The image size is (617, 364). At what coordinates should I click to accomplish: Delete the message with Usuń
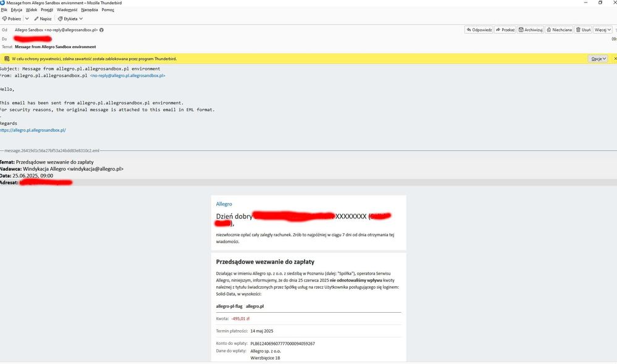click(583, 30)
